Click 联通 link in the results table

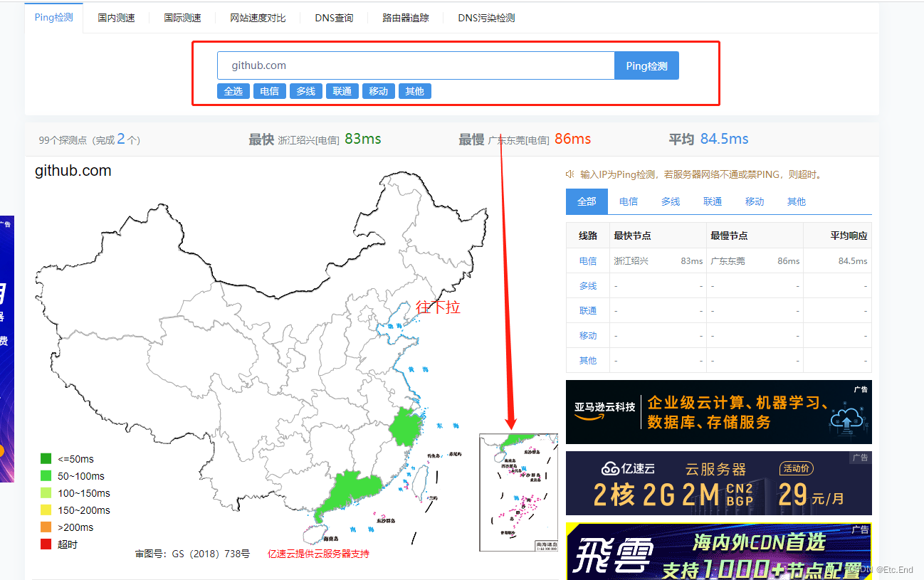588,311
